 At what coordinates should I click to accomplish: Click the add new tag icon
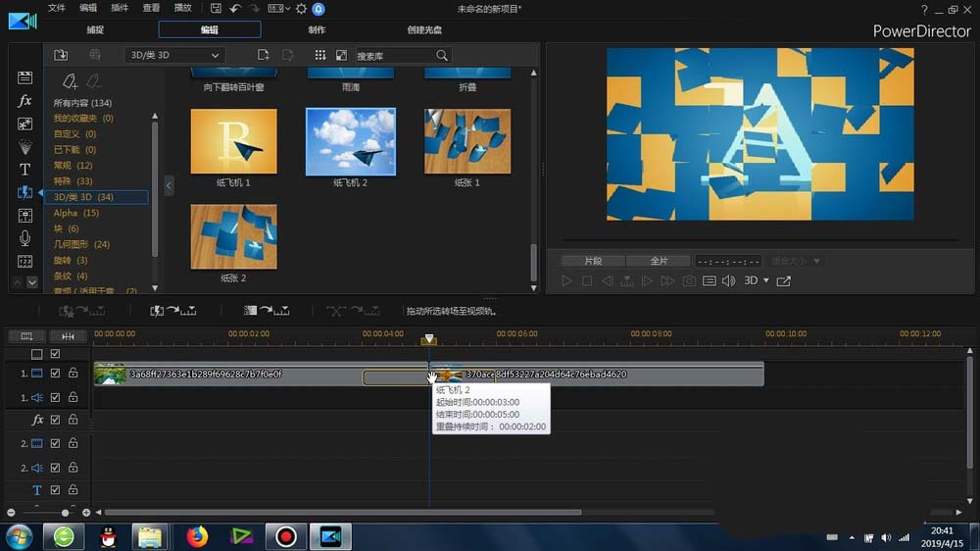click(70, 81)
